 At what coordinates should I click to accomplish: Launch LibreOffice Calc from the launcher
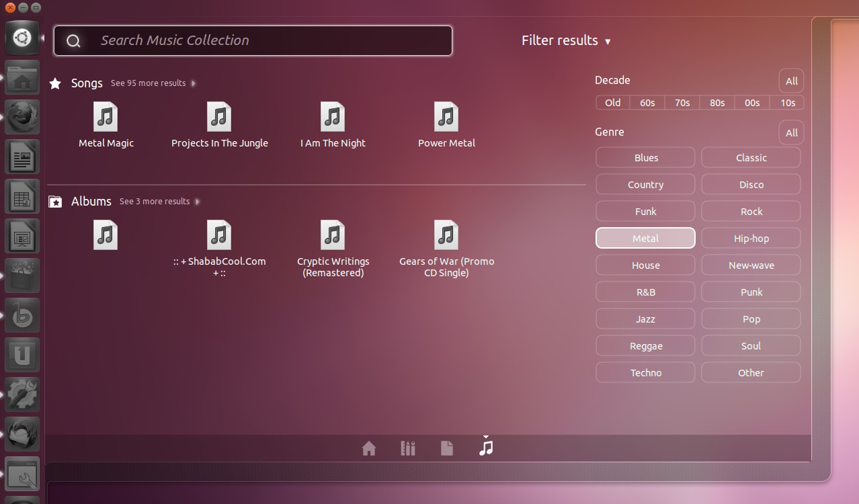click(x=22, y=197)
